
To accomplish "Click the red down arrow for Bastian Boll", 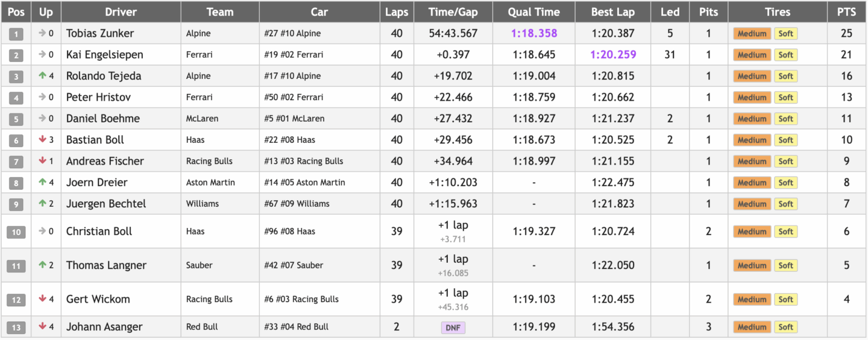I will pos(42,140).
